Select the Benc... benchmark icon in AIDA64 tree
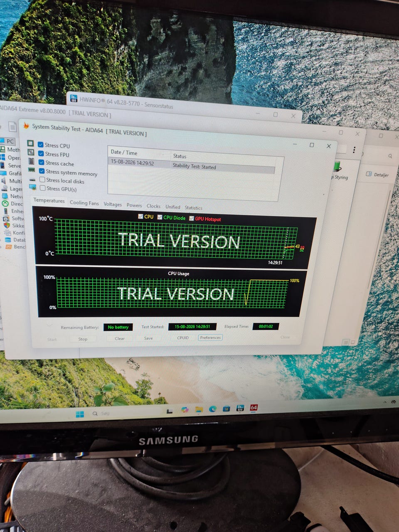Viewport: 399px width, 532px height. tap(8, 246)
